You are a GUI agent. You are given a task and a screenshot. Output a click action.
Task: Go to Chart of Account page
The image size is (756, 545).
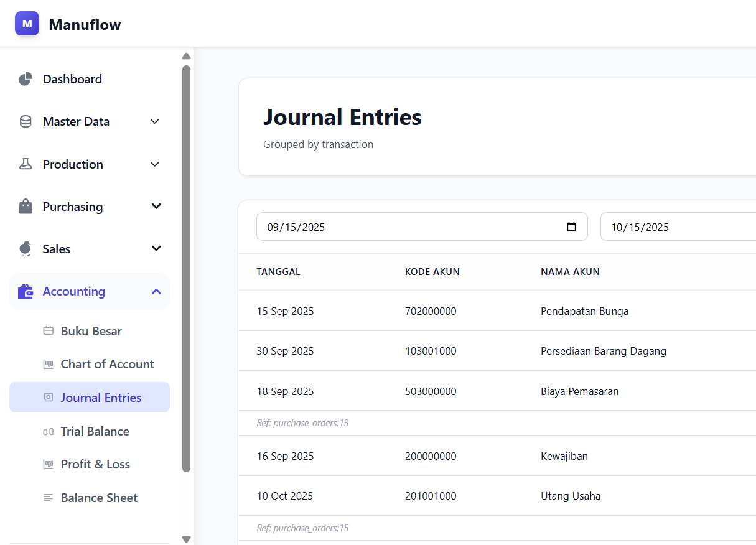[107, 364]
